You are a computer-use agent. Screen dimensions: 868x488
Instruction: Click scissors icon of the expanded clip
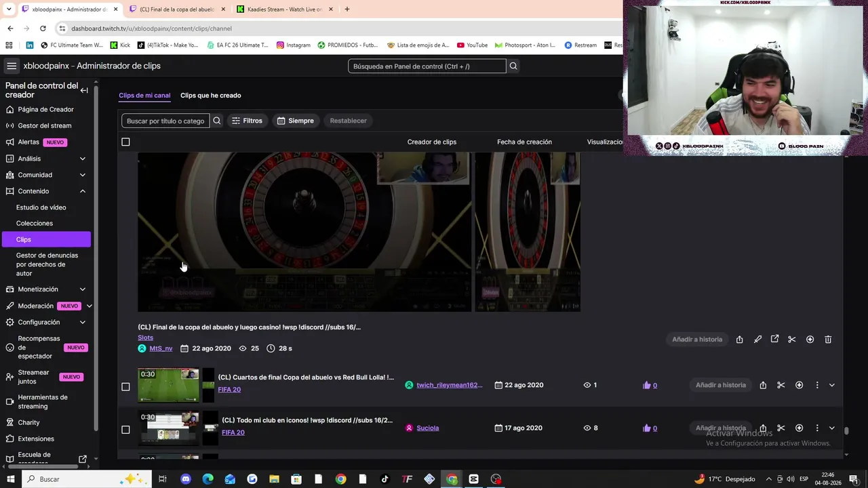pos(791,340)
